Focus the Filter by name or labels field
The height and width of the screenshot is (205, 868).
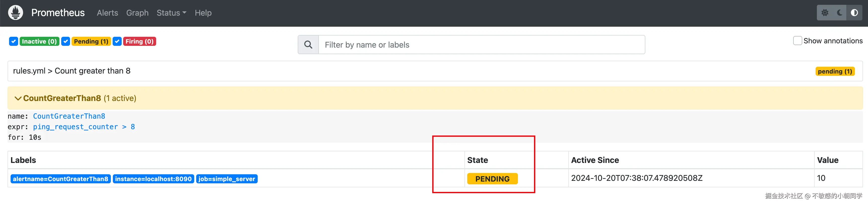coord(481,45)
